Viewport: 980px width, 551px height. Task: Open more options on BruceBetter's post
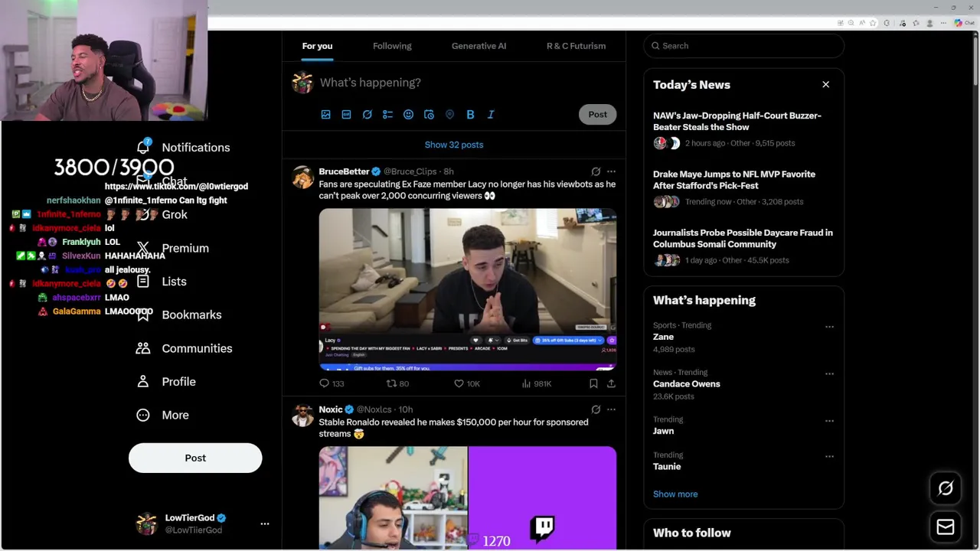coord(611,171)
